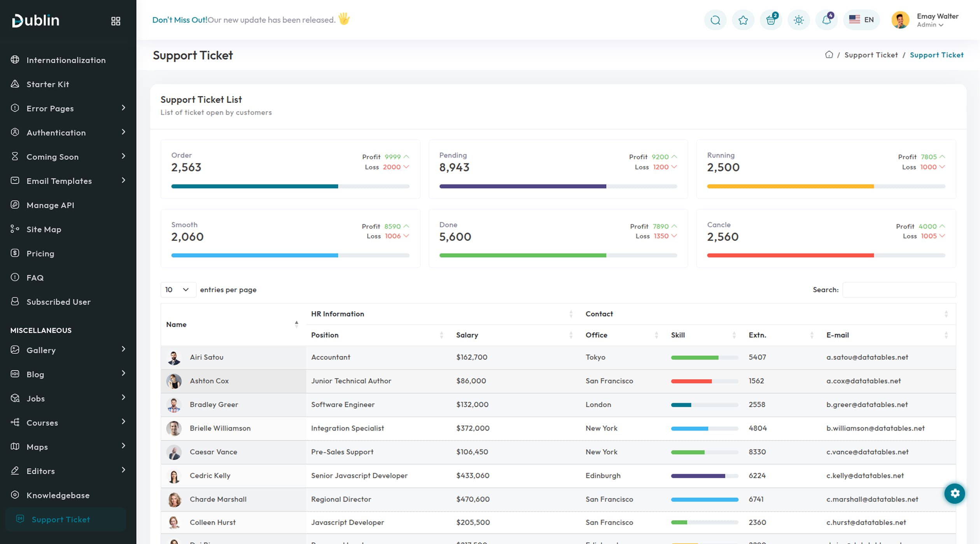
Task: Click the table Search input field
Action: click(899, 290)
